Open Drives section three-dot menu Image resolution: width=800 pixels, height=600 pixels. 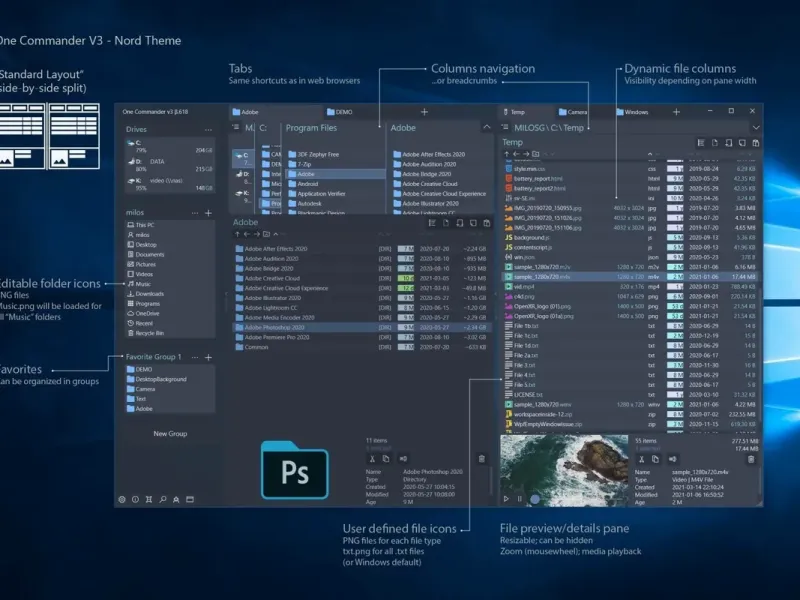208,130
